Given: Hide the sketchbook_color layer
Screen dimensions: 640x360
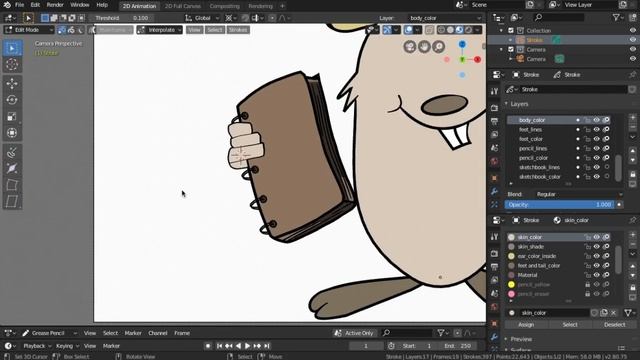Looking at the screenshot, I should point(596,177).
